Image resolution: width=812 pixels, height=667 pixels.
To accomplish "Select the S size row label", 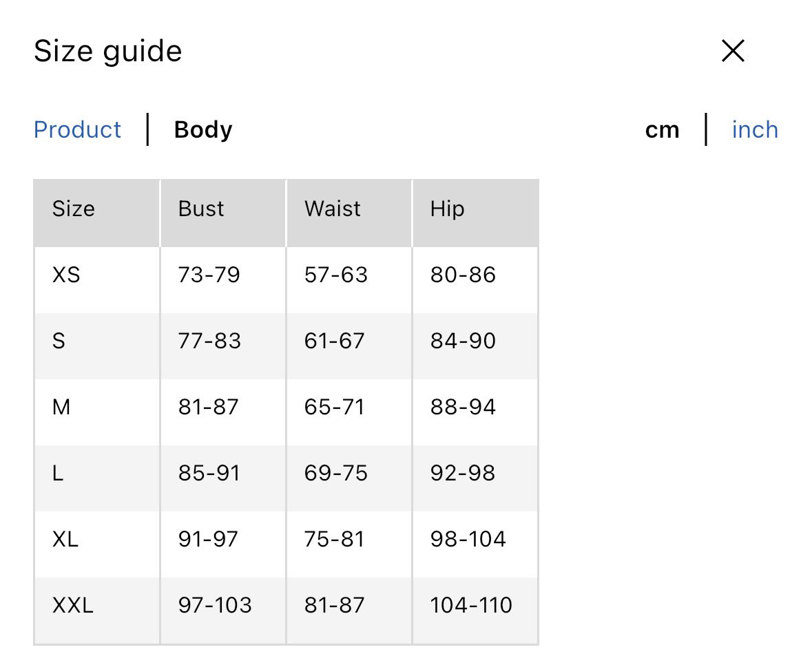I will (59, 341).
